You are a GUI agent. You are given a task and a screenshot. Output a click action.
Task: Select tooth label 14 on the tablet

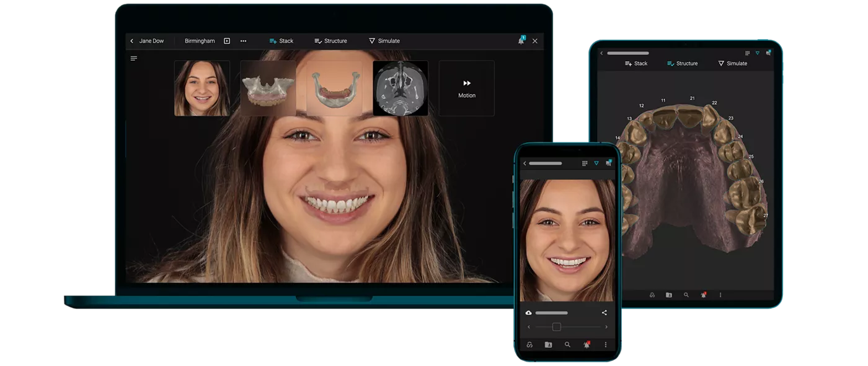click(618, 138)
